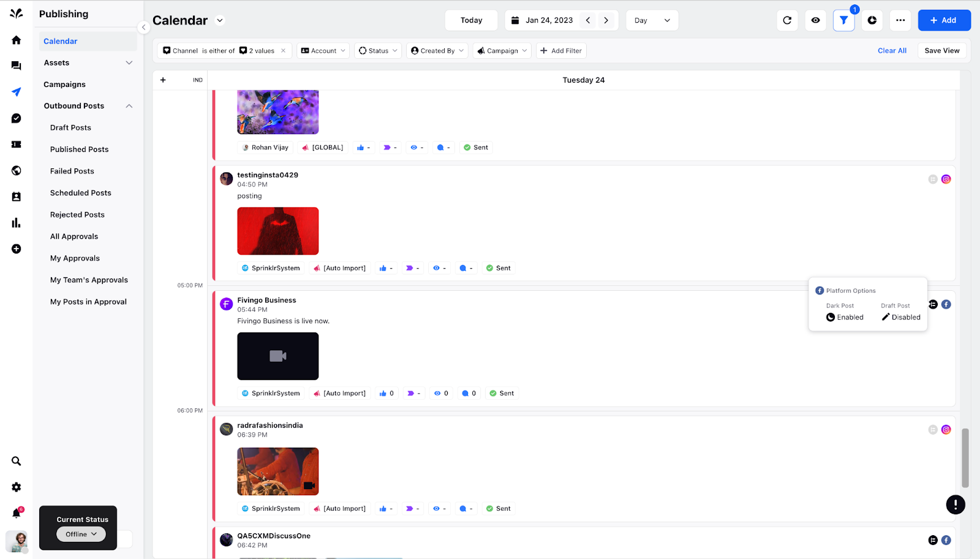Click the Instagram icon on testinginsta0429 post
Viewport: 980px width, 559px height.
pyautogui.click(x=946, y=179)
